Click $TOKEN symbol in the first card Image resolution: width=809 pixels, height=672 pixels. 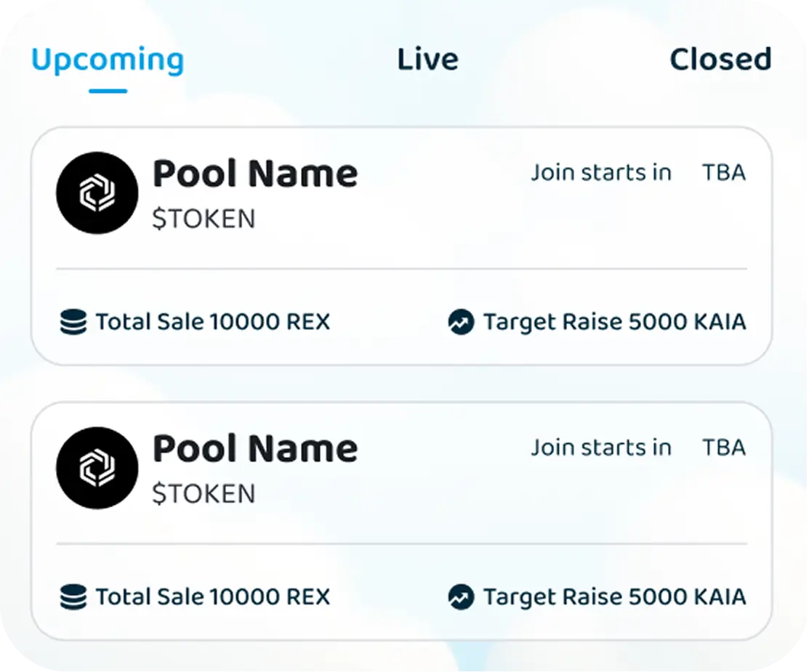point(204,219)
